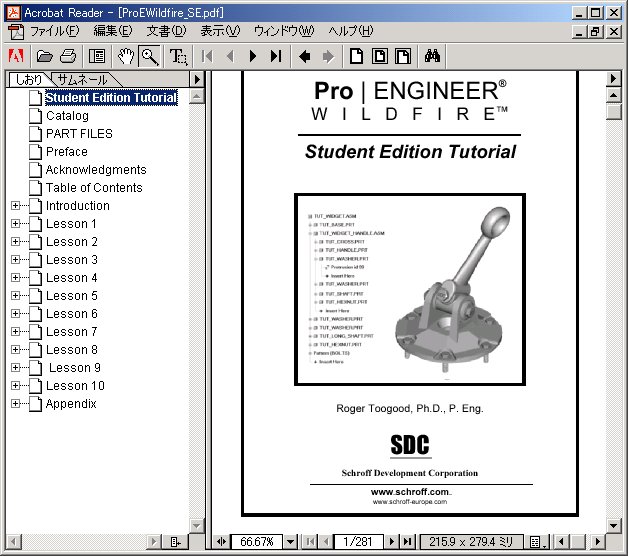Go to previous page toolbar icon
The width and height of the screenshot is (628, 556).
coord(230,56)
